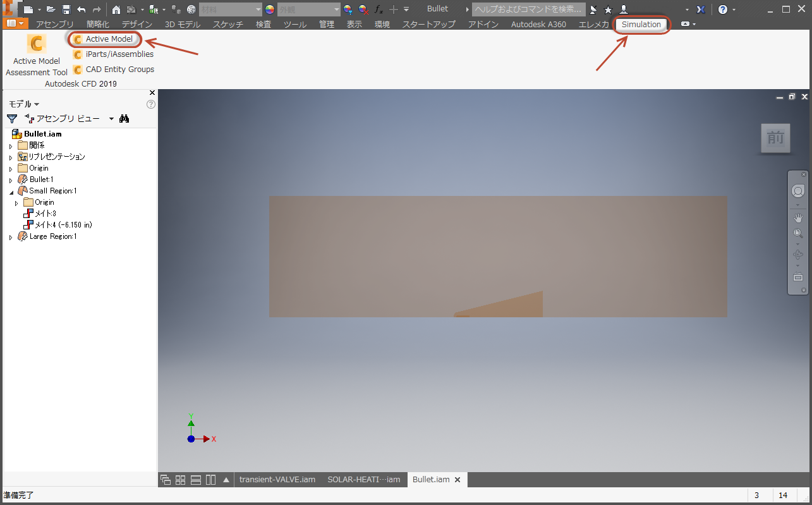Redo the last undone action

point(97,9)
